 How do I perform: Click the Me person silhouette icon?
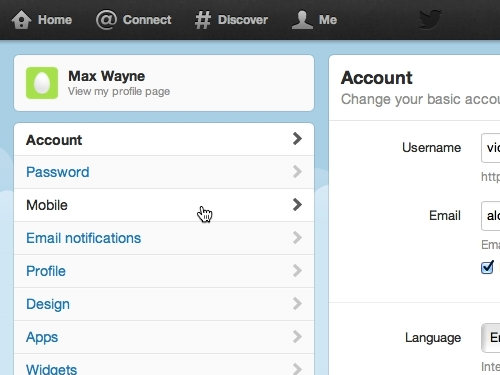click(302, 20)
